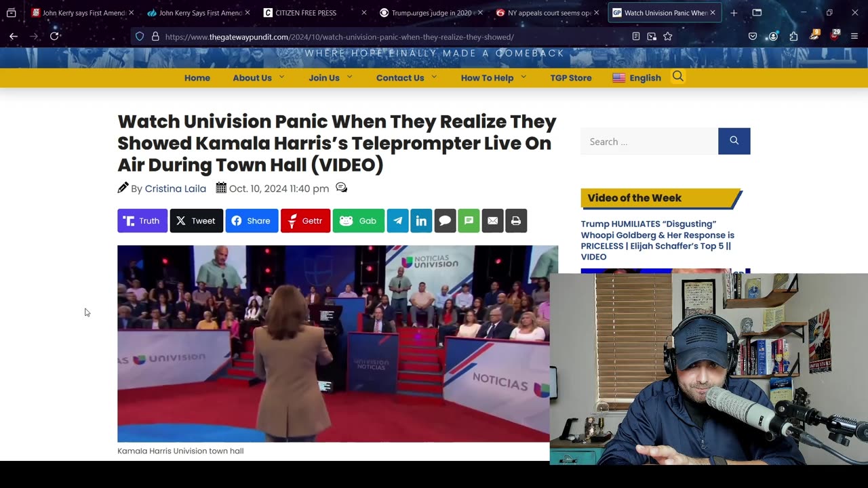Screen dimensions: 868x488
Task: Click the site search magnifier in navbar
Action: [678, 77]
